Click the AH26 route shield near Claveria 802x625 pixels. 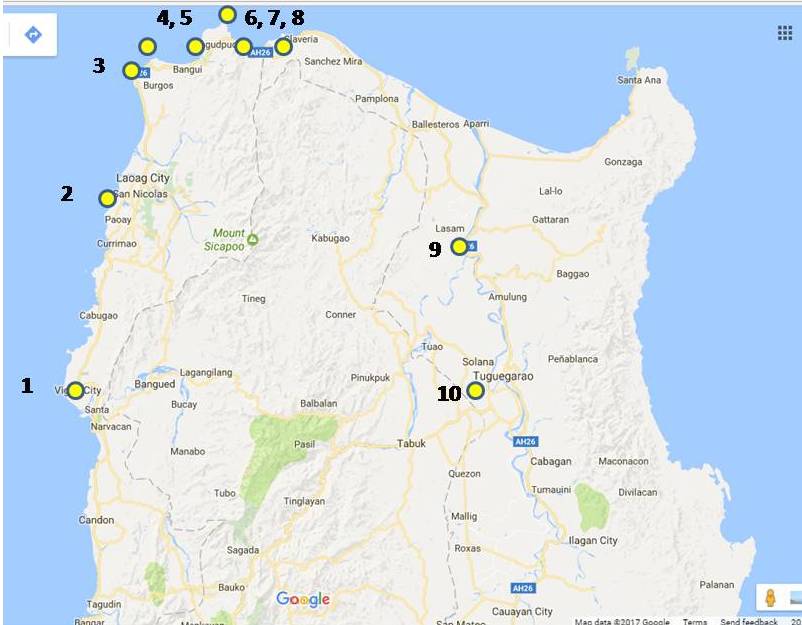click(x=260, y=51)
